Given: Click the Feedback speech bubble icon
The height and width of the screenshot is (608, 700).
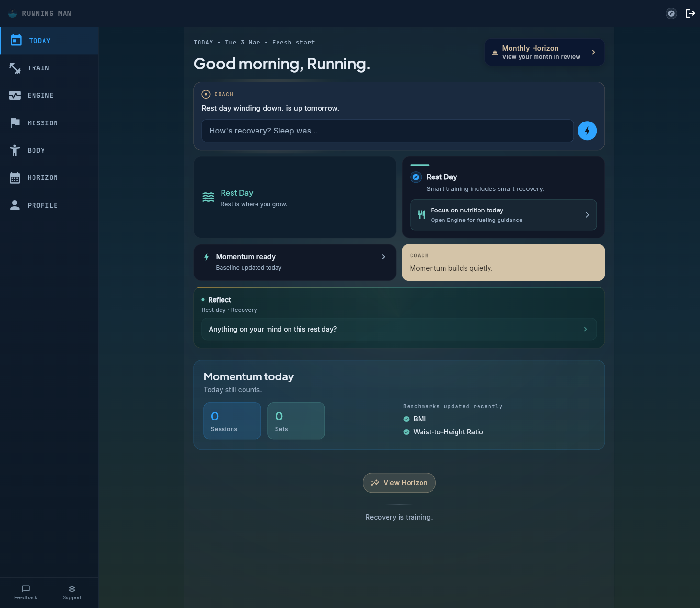Looking at the screenshot, I should 25,588.
